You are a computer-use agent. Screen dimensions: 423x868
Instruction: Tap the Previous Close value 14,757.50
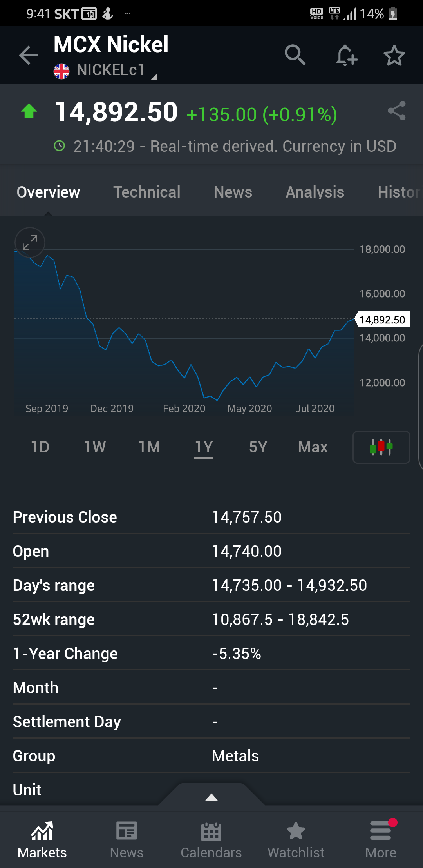(247, 517)
